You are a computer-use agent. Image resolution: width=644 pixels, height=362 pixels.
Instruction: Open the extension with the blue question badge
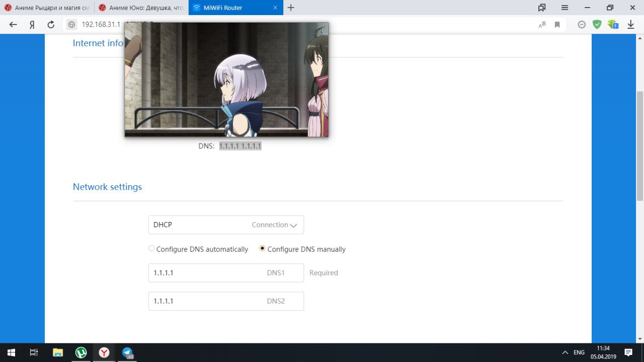pos(613,25)
